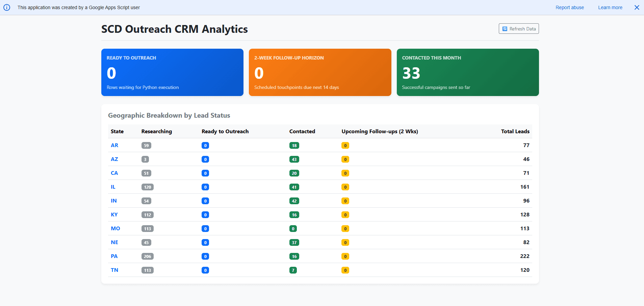The image size is (644, 306).
Task: Click the 120 total leads value for TN
Action: [x=525, y=270]
